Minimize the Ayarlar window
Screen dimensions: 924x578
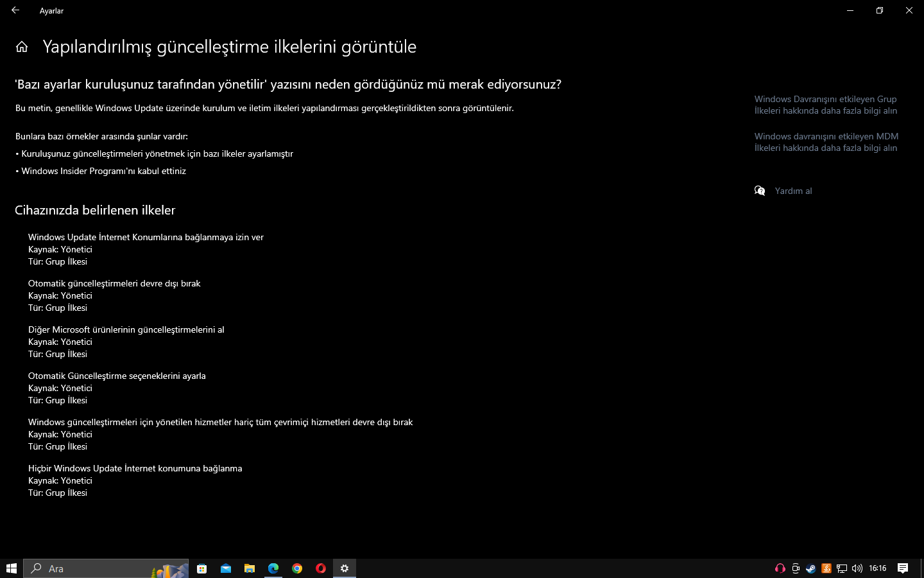[850, 10]
